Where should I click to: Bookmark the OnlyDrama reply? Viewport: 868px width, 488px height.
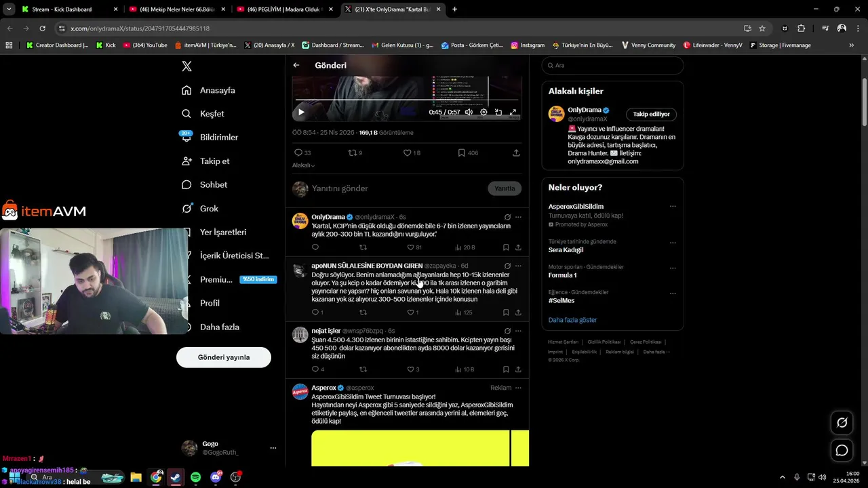506,247
